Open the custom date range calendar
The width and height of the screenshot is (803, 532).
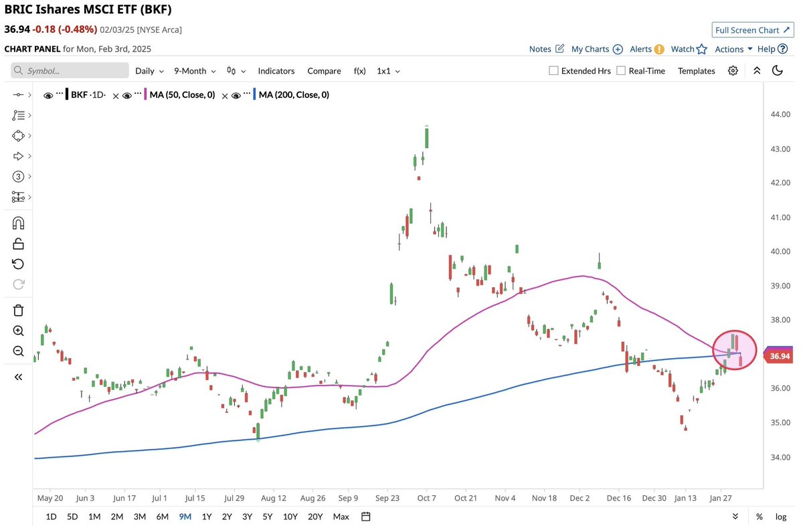tap(365, 517)
